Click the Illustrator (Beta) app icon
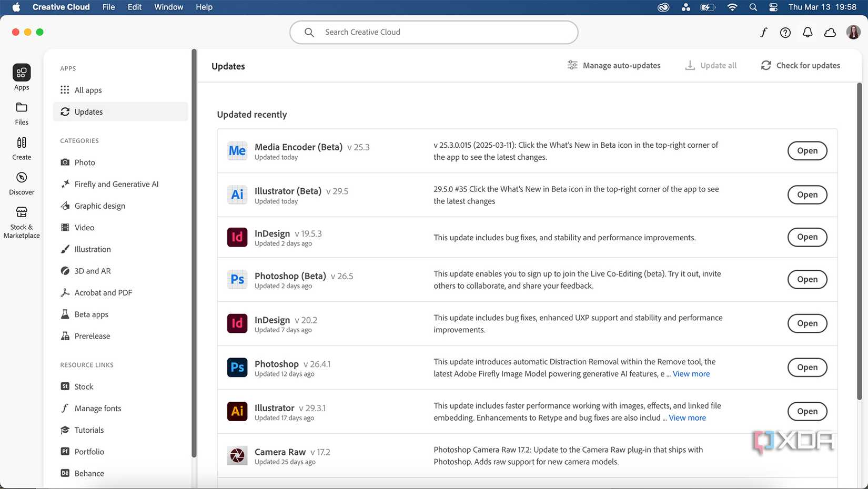Viewport: 868px width, 489px height. (x=237, y=195)
